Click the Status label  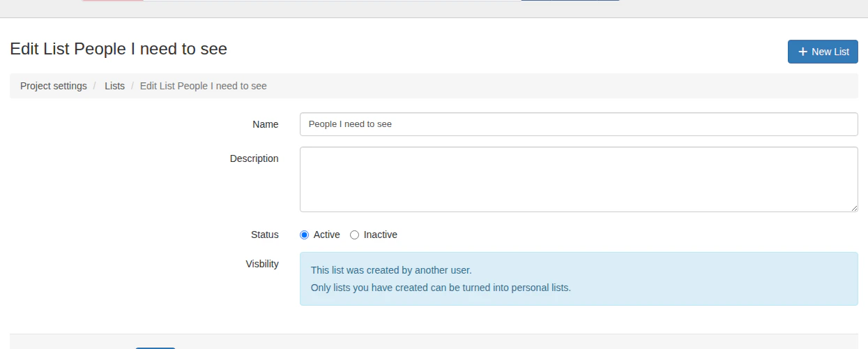pyautogui.click(x=265, y=235)
